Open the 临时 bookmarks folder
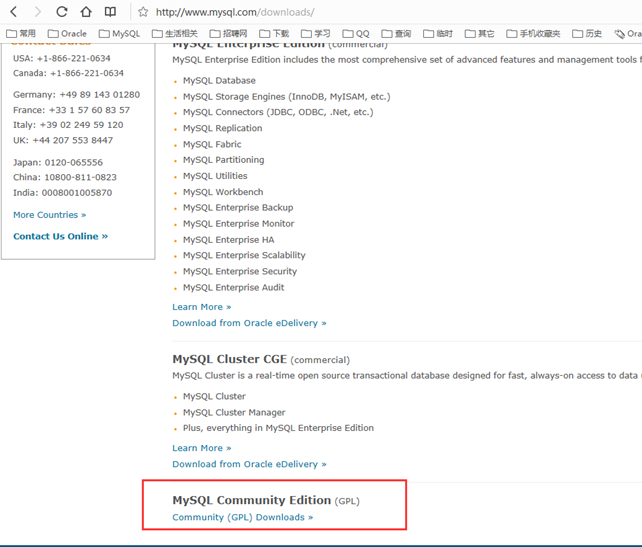This screenshot has width=642, height=547. (438, 34)
